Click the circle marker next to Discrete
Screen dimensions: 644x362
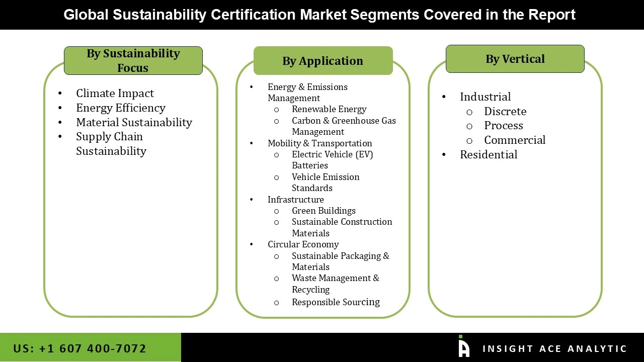click(469, 111)
